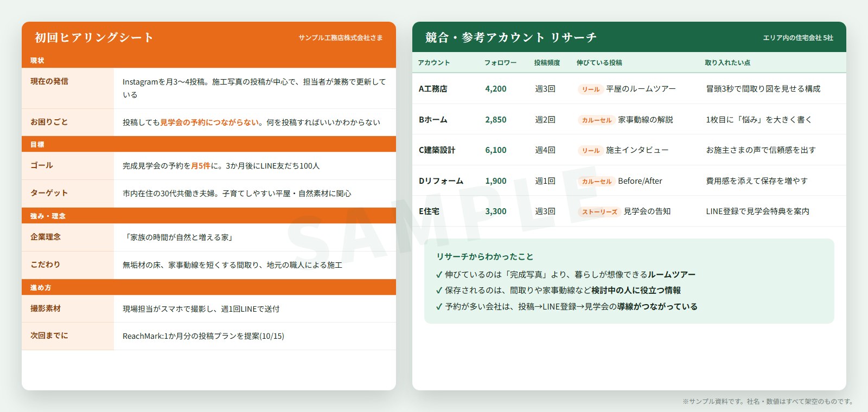This screenshot has width=868, height=412.
Task: Click the カルーセル tag in Bホーム row
Action: 597,120
